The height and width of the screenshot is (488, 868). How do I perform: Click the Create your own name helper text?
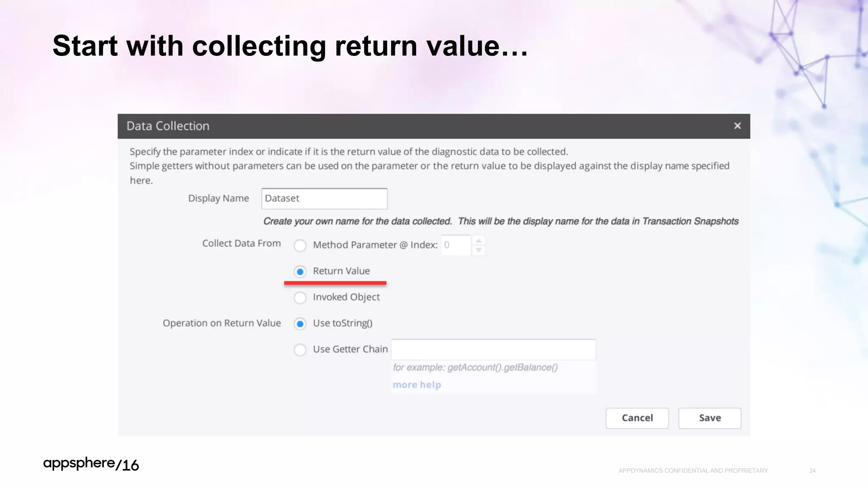[501, 222]
